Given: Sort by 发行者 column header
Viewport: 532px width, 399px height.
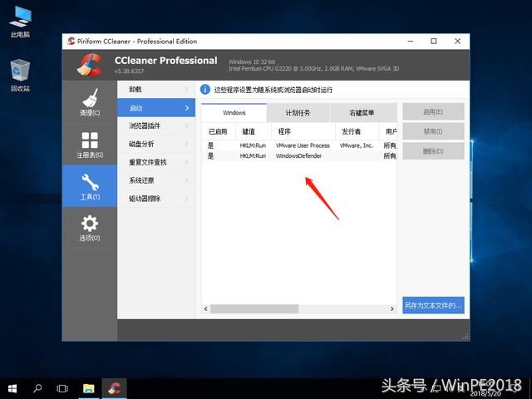Looking at the screenshot, I should (x=357, y=131).
